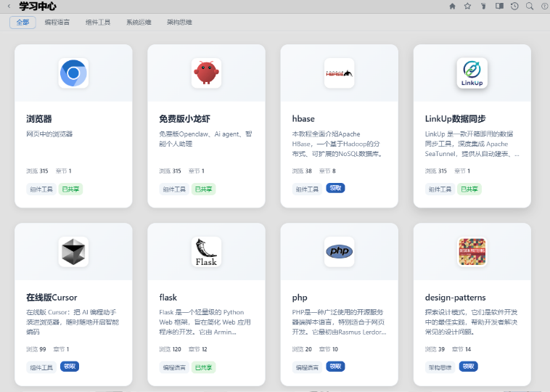Open the 免费版小龙虾 course title
The height and width of the screenshot is (392, 550).
click(184, 119)
